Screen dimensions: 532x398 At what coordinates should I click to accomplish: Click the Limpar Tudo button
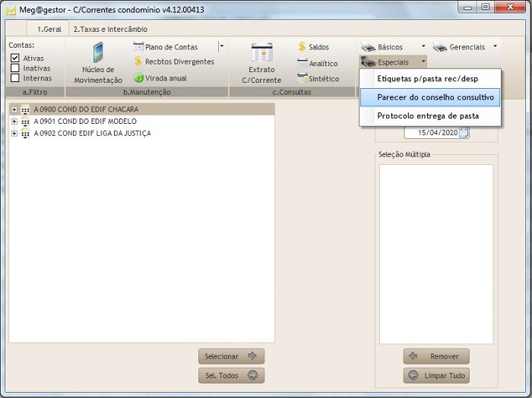click(x=436, y=376)
